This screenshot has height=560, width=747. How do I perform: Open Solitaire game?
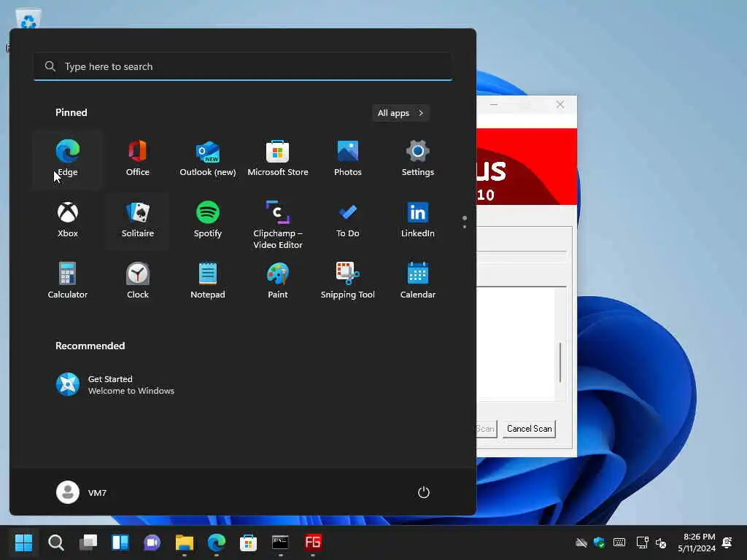138,220
